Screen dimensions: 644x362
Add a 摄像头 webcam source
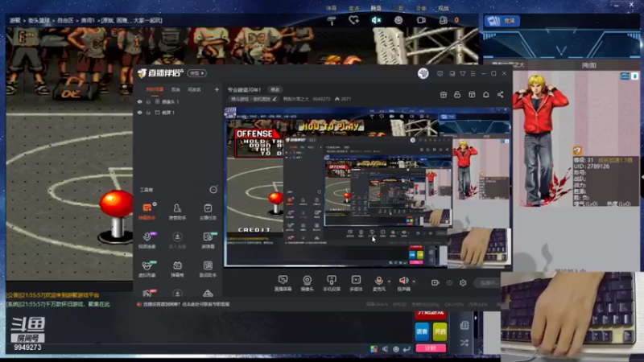pos(307,283)
